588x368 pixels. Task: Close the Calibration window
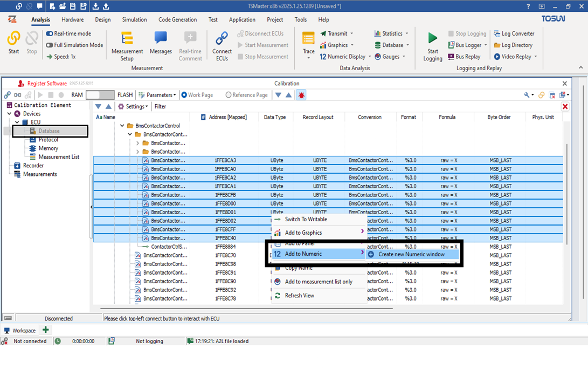565,83
